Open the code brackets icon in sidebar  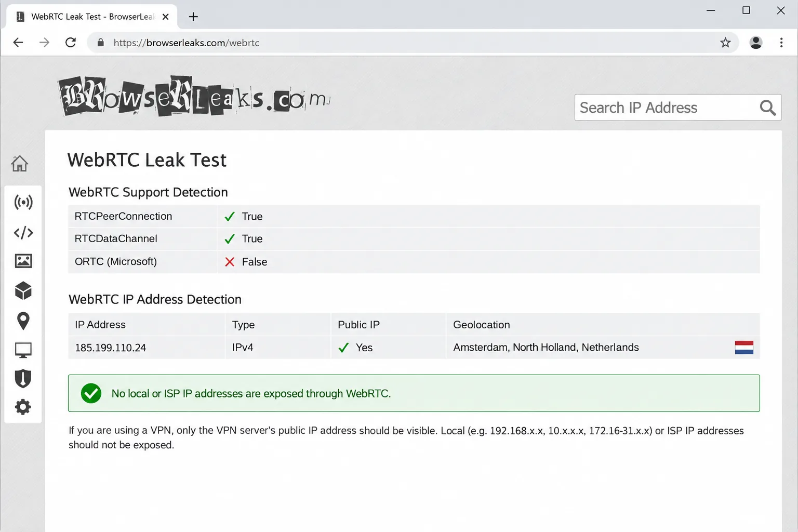click(23, 232)
